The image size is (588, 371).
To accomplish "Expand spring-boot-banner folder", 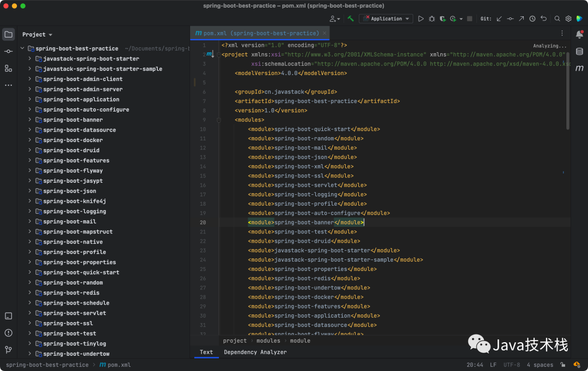I will tap(29, 120).
